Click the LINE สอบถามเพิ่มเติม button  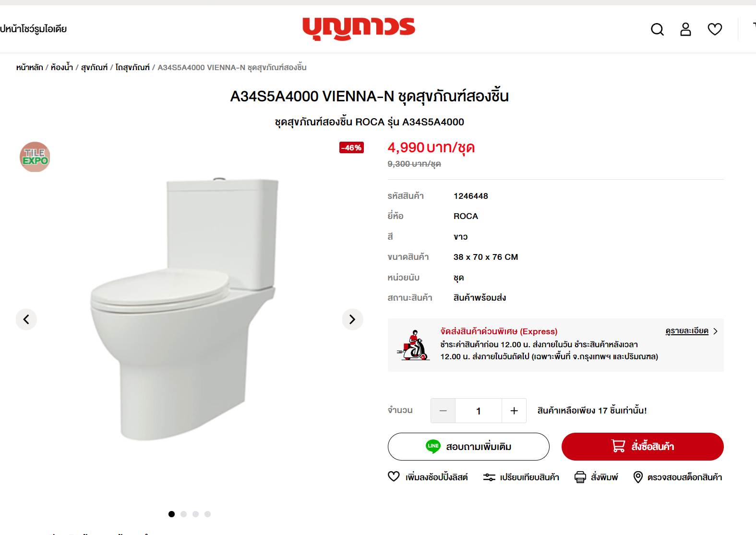click(468, 447)
